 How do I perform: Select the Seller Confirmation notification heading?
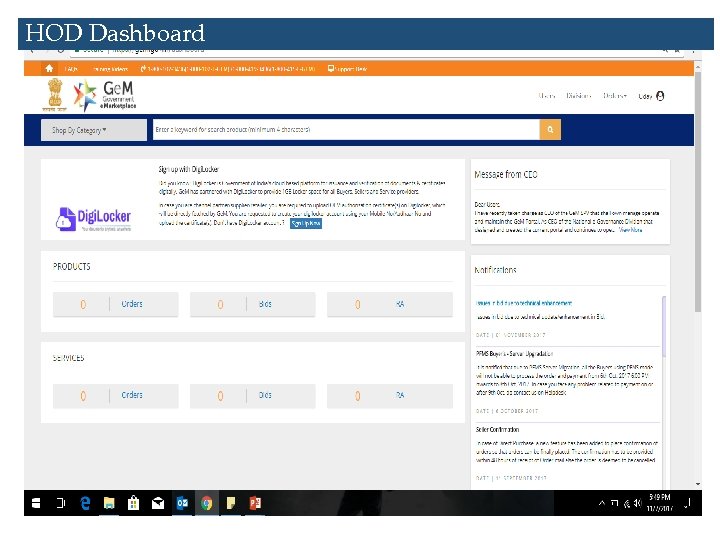[497, 430]
